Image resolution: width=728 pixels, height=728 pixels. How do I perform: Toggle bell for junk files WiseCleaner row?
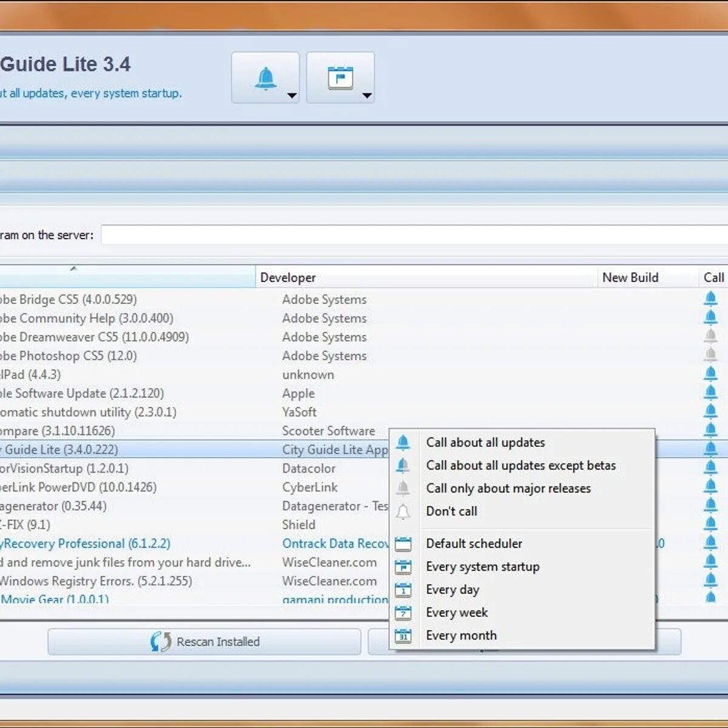(x=710, y=562)
